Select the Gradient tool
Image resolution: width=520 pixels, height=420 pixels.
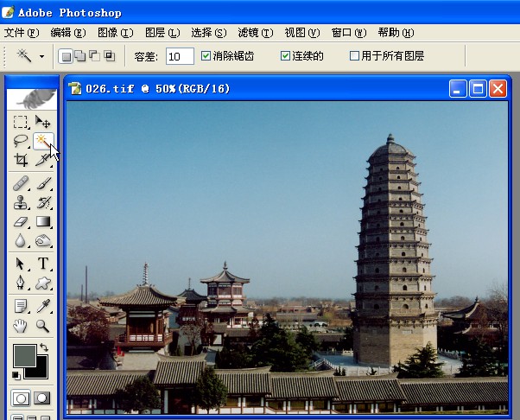(43, 221)
